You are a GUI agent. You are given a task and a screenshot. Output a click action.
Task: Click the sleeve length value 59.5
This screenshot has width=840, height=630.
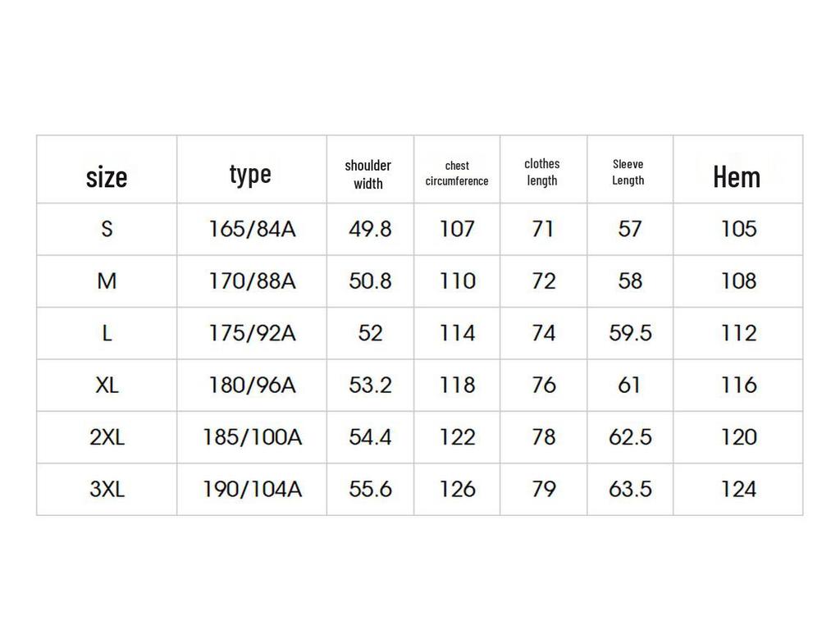tap(630, 333)
